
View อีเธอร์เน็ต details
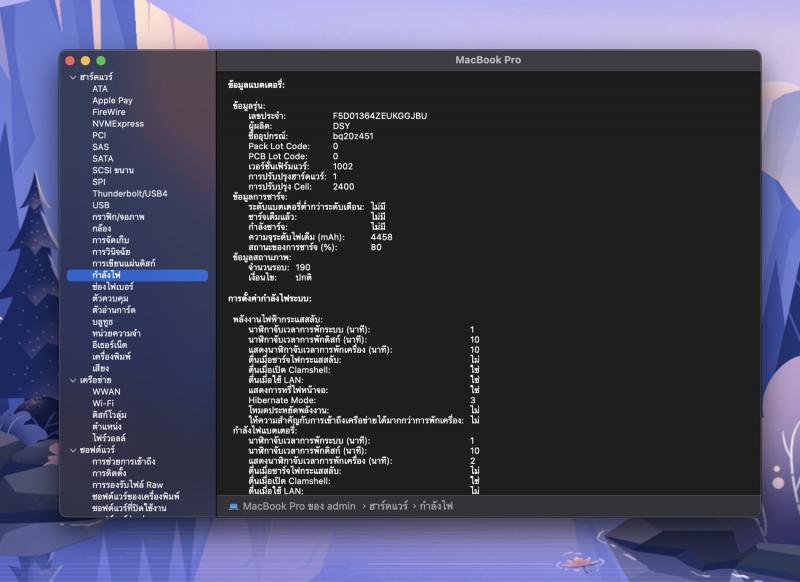(x=110, y=345)
